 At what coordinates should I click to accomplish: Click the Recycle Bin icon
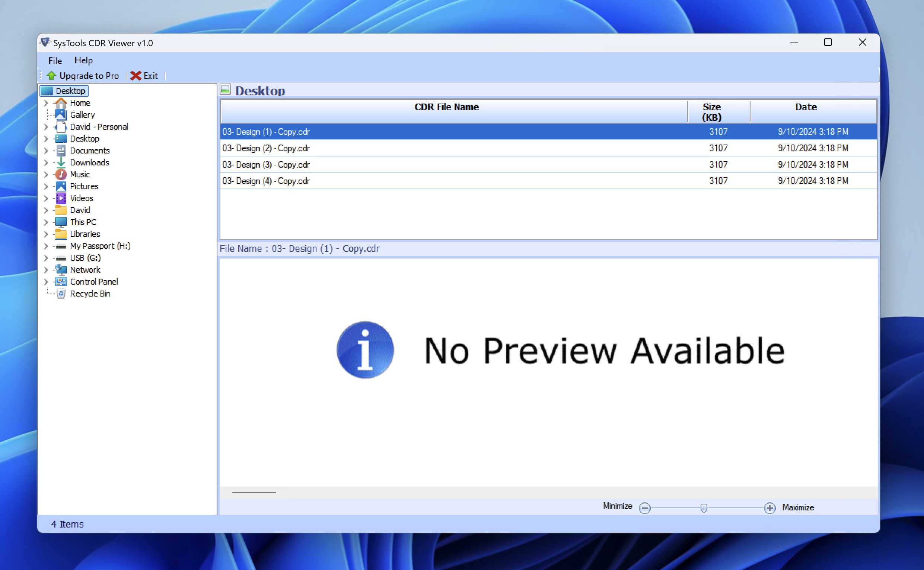pos(61,294)
